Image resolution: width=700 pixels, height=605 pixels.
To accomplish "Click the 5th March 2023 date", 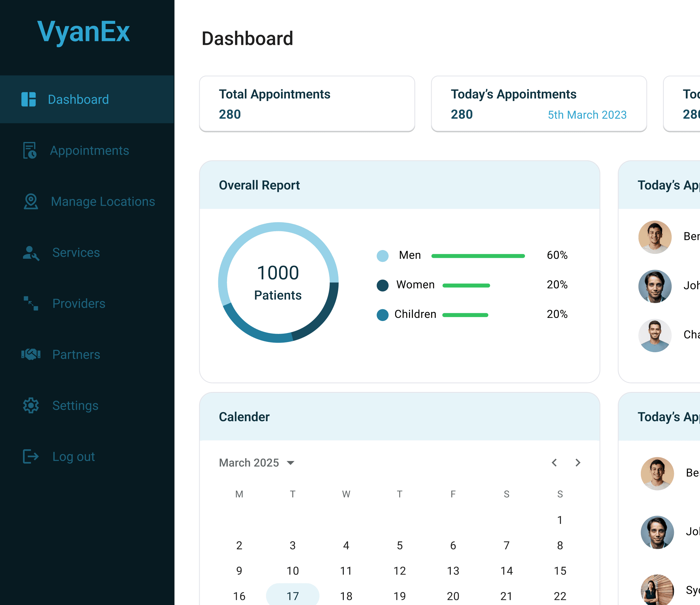I will click(587, 115).
